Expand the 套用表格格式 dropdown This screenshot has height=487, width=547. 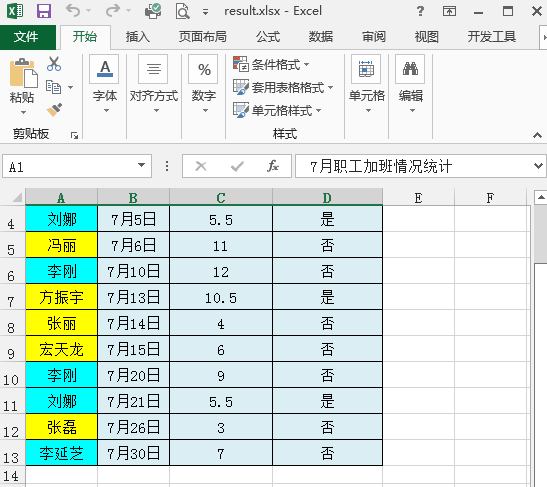(x=283, y=87)
